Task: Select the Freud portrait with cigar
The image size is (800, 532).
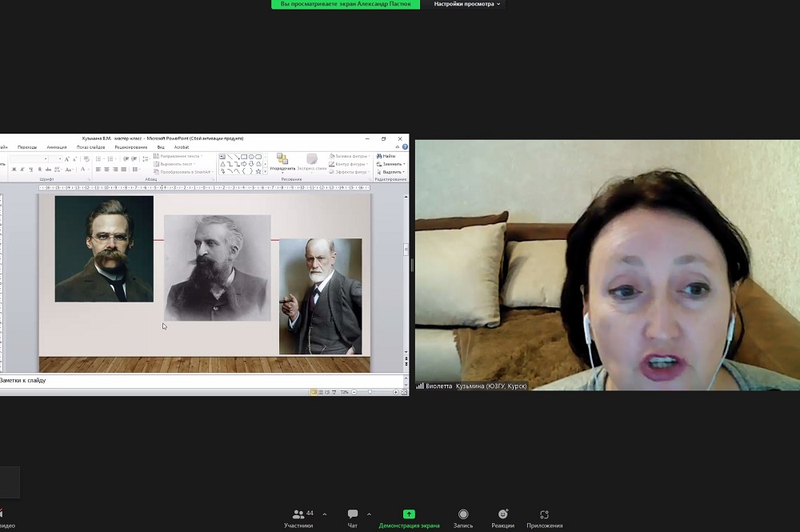Action: pyautogui.click(x=321, y=296)
